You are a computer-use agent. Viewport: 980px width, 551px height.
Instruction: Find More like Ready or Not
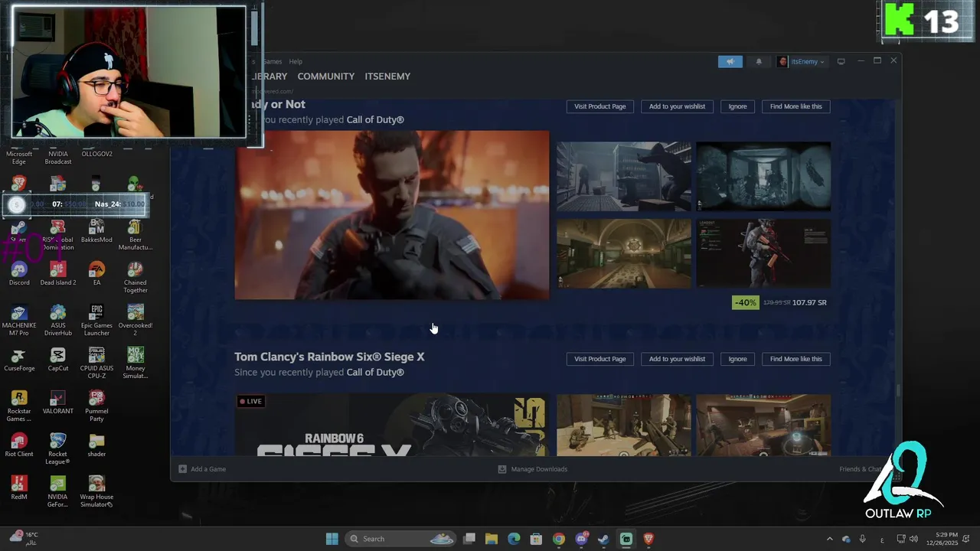coord(796,106)
